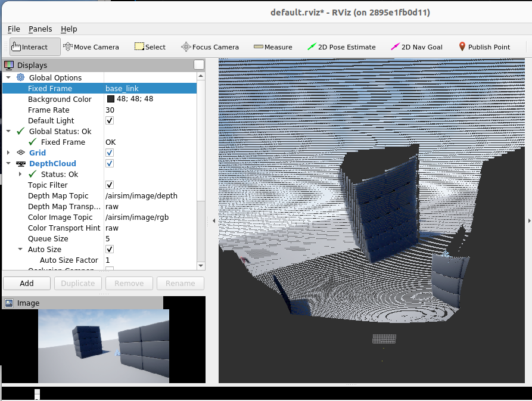The width and height of the screenshot is (532, 401).
Task: Click the Add display button
Action: pos(26,284)
